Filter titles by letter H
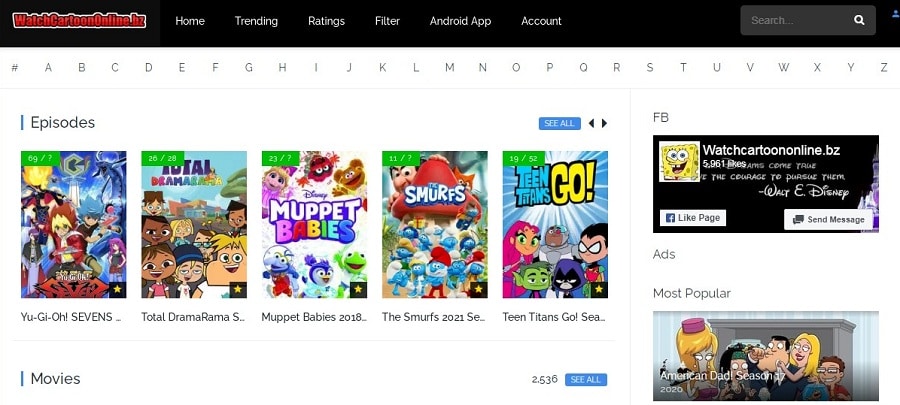Viewport: 900px width, 405px height. pyautogui.click(x=282, y=68)
